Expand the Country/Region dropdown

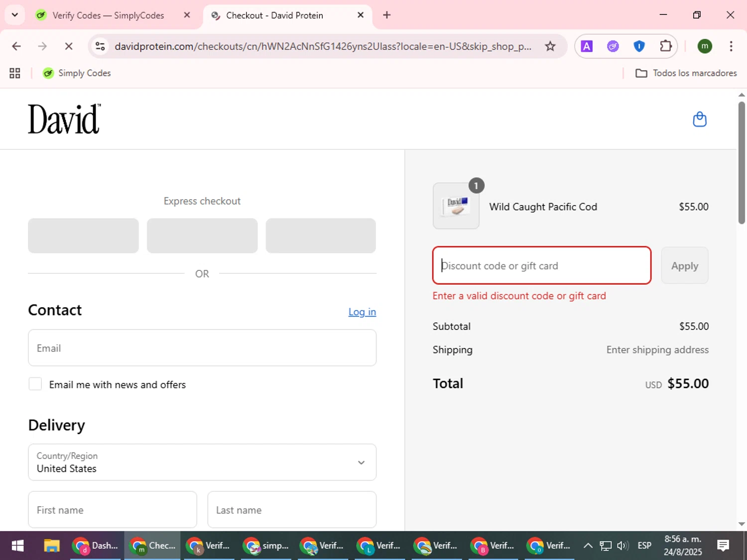click(x=202, y=462)
